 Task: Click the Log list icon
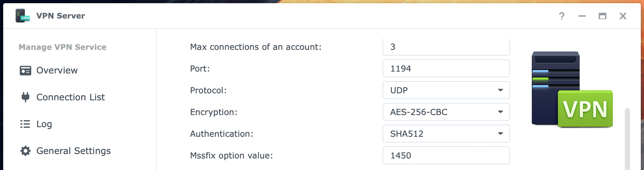(x=26, y=124)
